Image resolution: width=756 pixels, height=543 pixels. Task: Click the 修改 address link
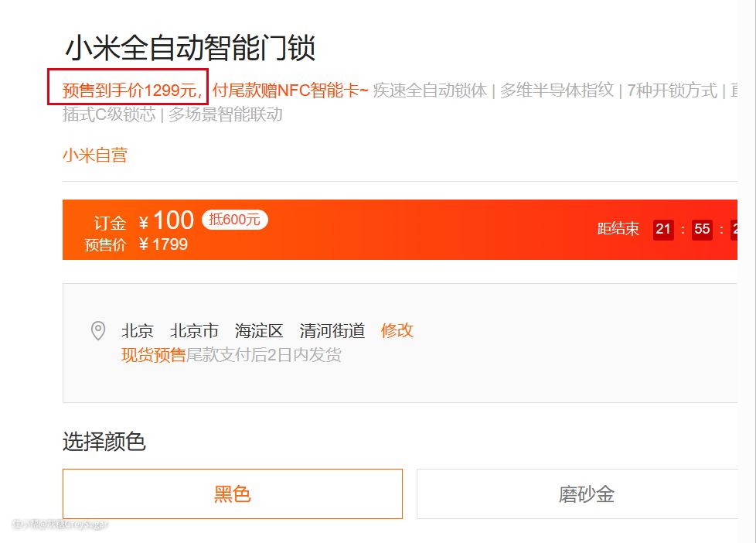[397, 330]
